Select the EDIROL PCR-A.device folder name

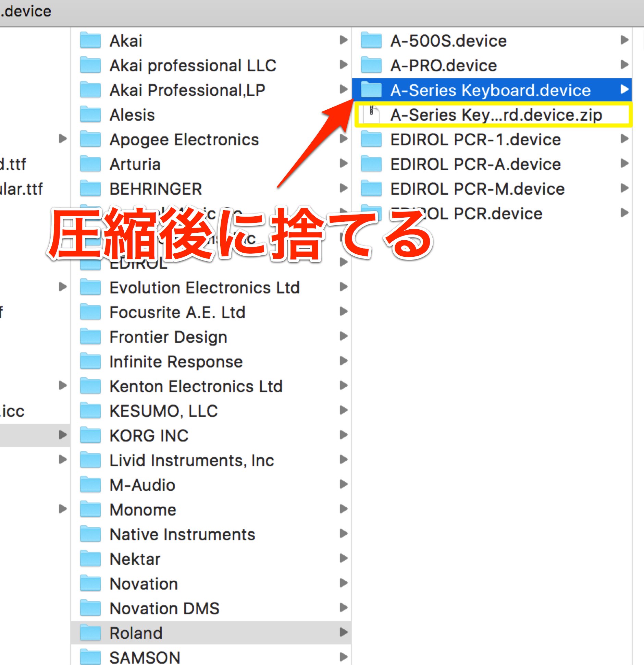tap(476, 164)
